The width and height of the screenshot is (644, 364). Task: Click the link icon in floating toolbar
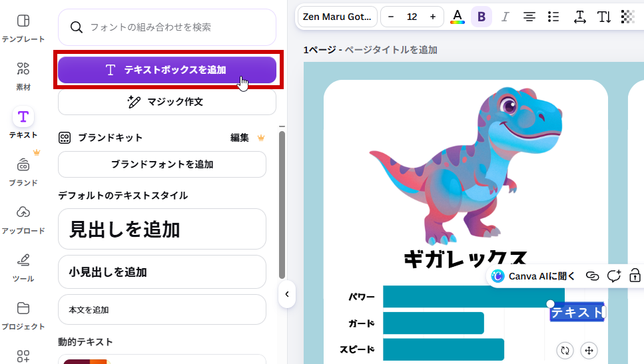click(592, 277)
